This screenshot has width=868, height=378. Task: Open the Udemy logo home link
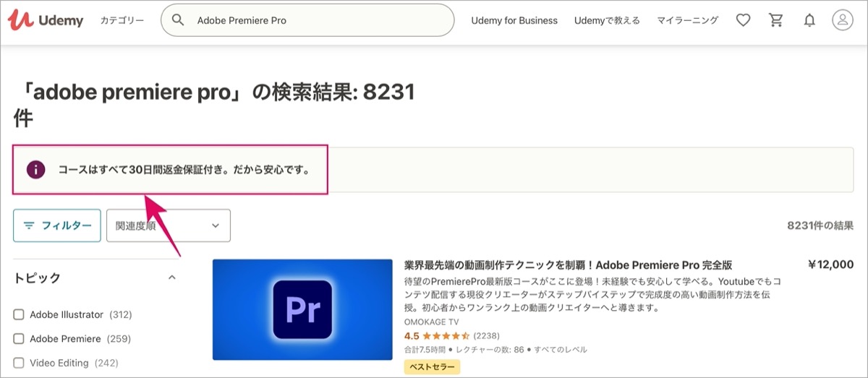pyautogui.click(x=46, y=20)
